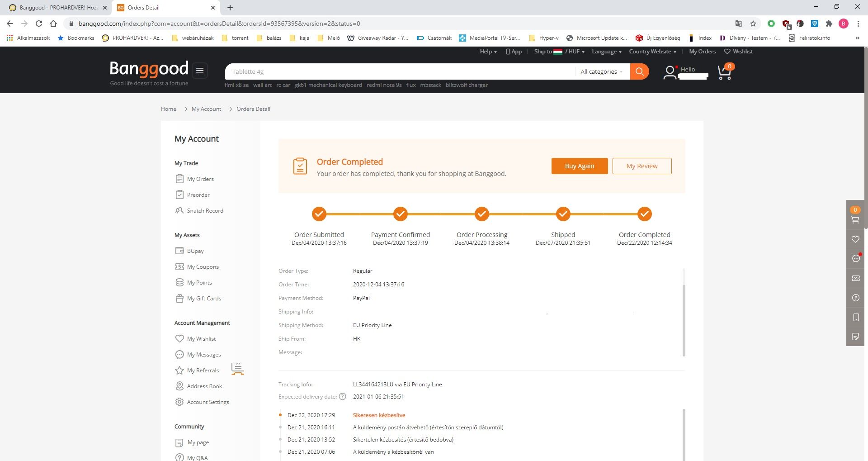Open Chrome three-dot menu
This screenshot has height=461, width=868.
pyautogui.click(x=858, y=24)
